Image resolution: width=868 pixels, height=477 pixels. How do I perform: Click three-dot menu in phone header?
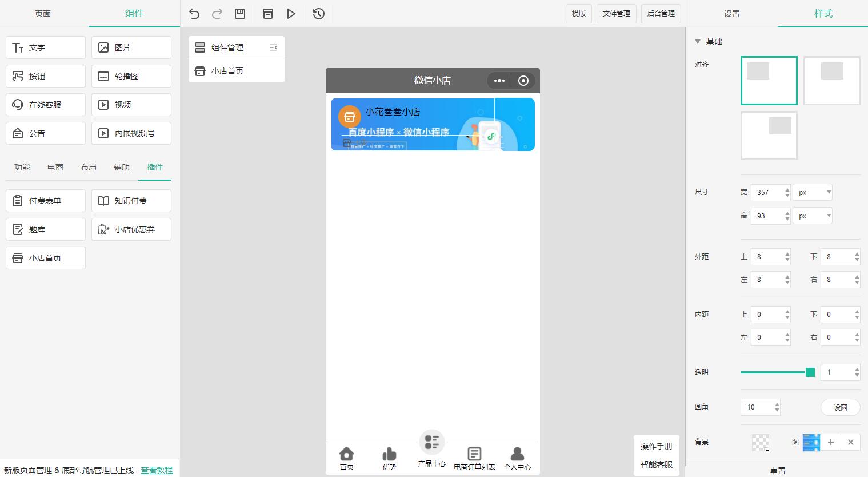point(499,81)
